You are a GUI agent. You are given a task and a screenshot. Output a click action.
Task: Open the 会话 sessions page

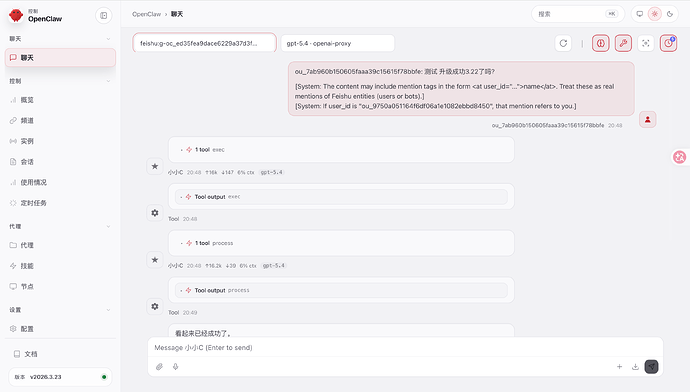(60, 162)
